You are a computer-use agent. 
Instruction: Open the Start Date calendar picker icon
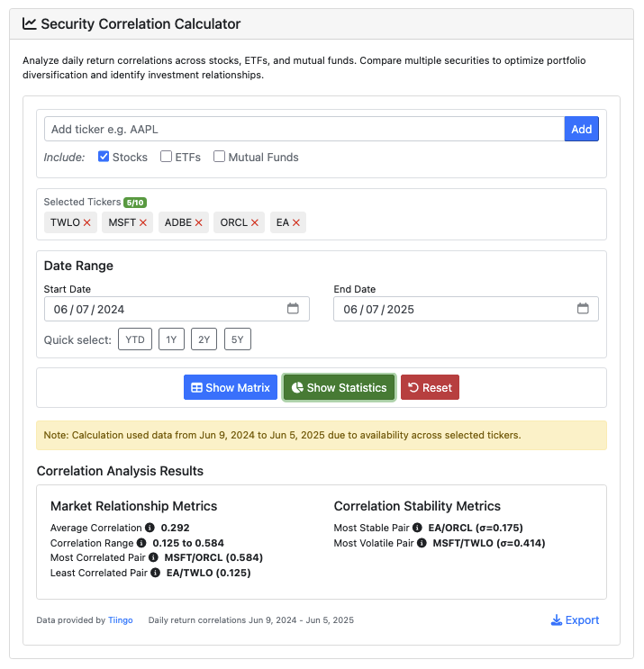coord(293,309)
